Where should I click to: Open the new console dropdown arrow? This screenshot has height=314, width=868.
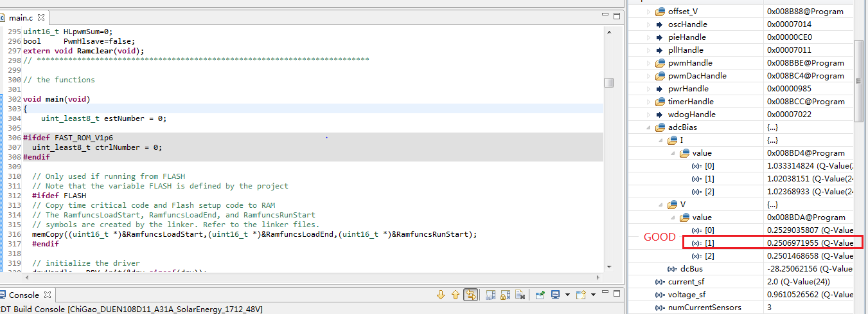[x=593, y=295]
